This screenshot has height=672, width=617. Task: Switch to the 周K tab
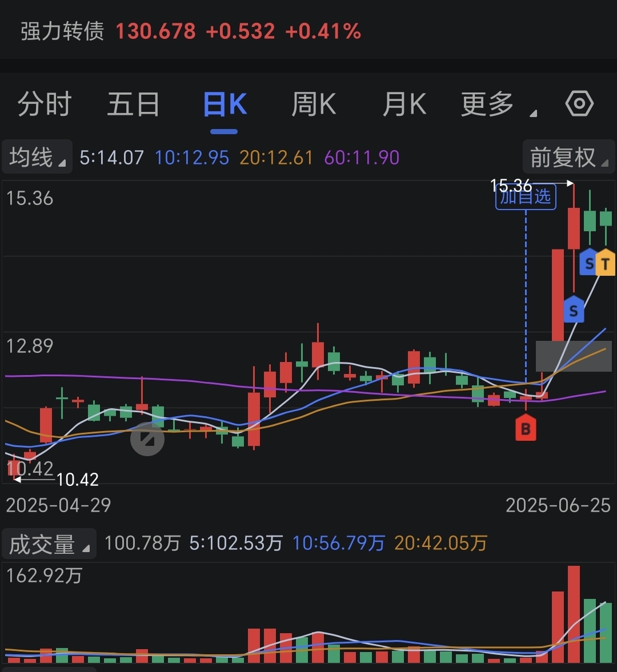314,104
